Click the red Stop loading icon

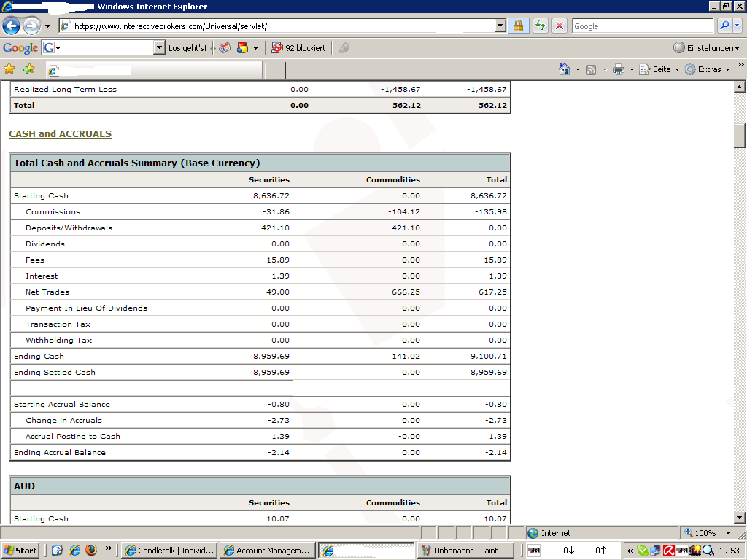click(x=560, y=26)
